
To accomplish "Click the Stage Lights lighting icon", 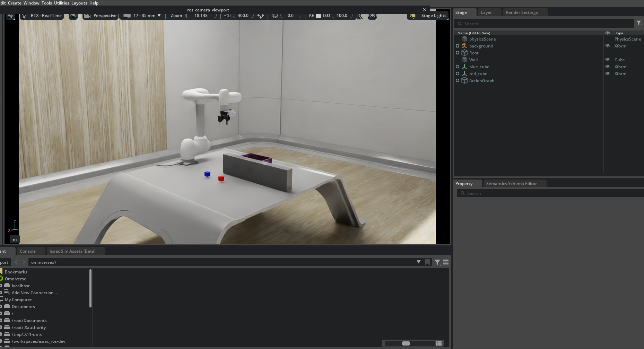I will tap(413, 16).
